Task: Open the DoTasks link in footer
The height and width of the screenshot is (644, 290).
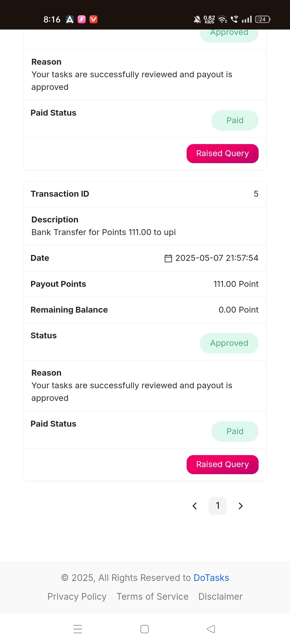Action: click(211, 578)
